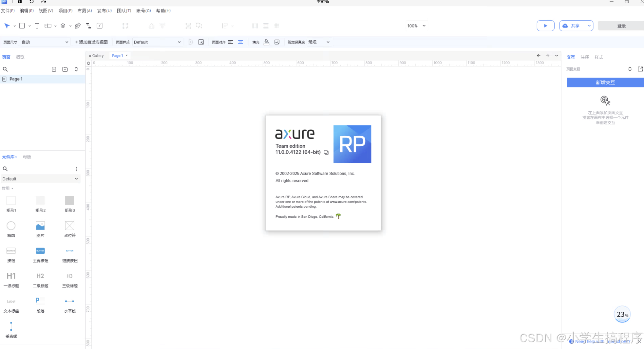Switch to the 母版 masters tab
The width and height of the screenshot is (644, 349).
(27, 157)
